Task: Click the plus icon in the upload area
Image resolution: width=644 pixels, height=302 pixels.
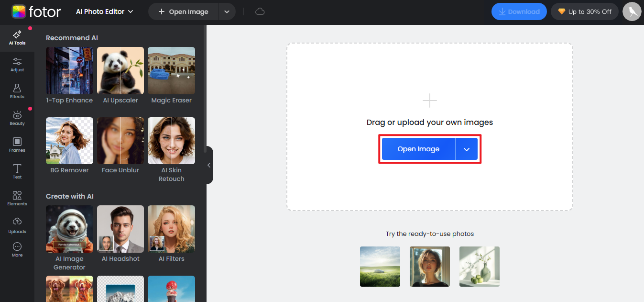Action: pyautogui.click(x=430, y=101)
